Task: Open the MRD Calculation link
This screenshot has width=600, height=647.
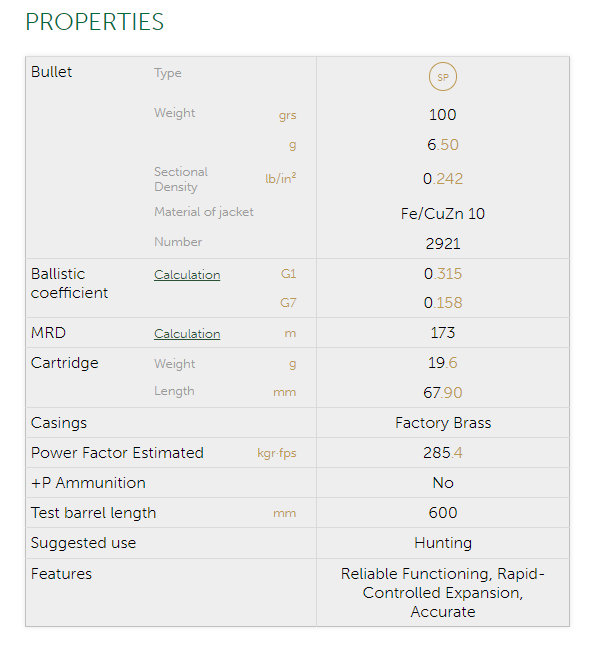Action: (187, 334)
